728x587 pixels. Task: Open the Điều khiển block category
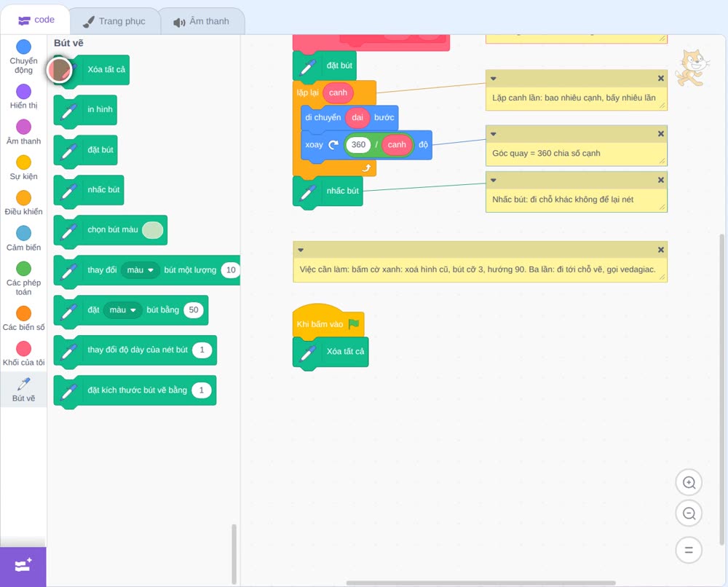point(23,203)
